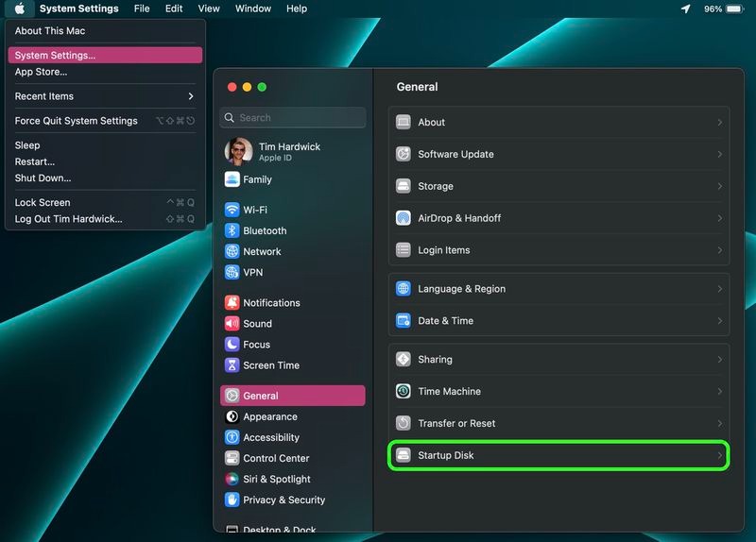Click the Privacy & Security hand icon
This screenshot has height=542, width=756.
232,500
